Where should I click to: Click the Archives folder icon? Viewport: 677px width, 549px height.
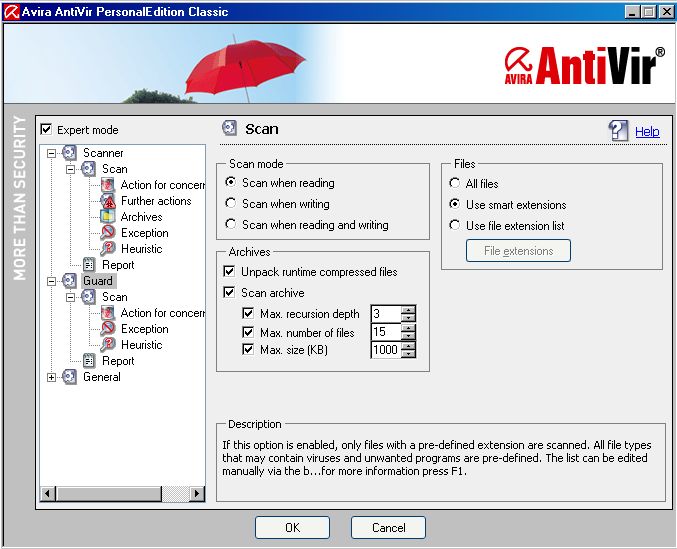click(x=108, y=217)
